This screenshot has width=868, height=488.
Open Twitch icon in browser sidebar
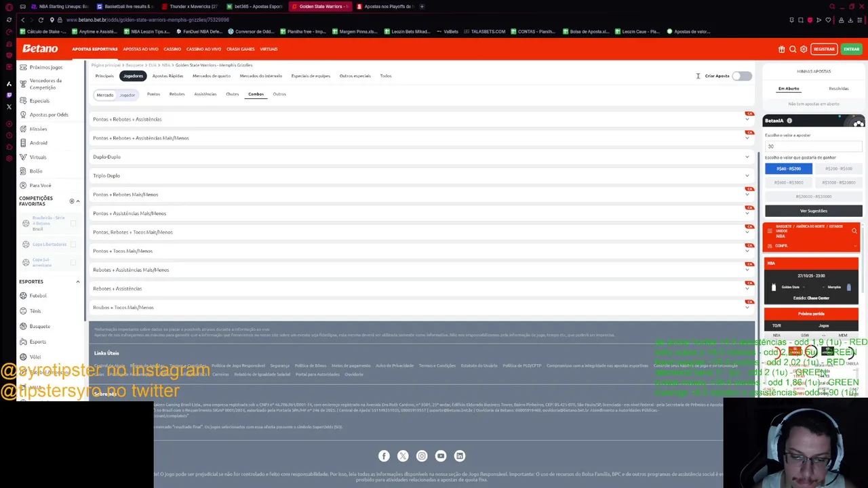[9, 96]
